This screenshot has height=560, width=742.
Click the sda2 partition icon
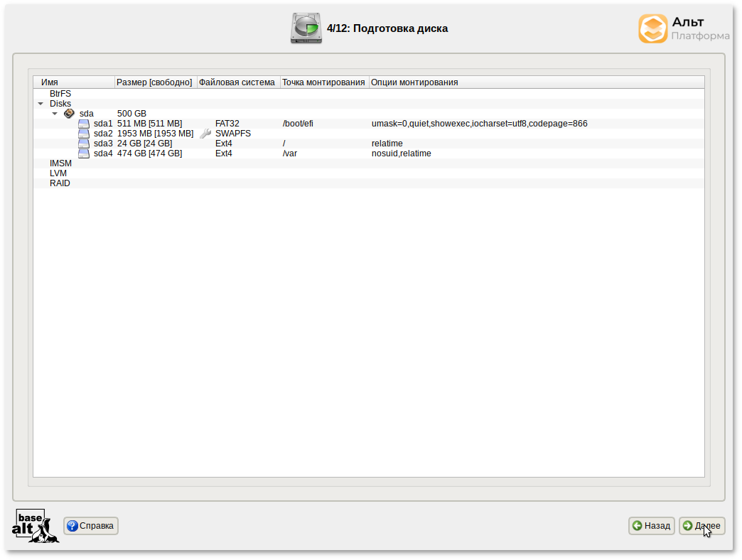tap(84, 134)
